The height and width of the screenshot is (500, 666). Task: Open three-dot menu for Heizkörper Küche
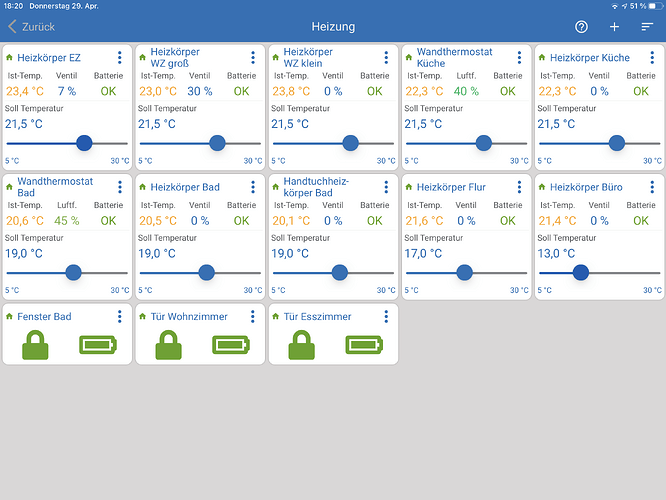coord(651,58)
